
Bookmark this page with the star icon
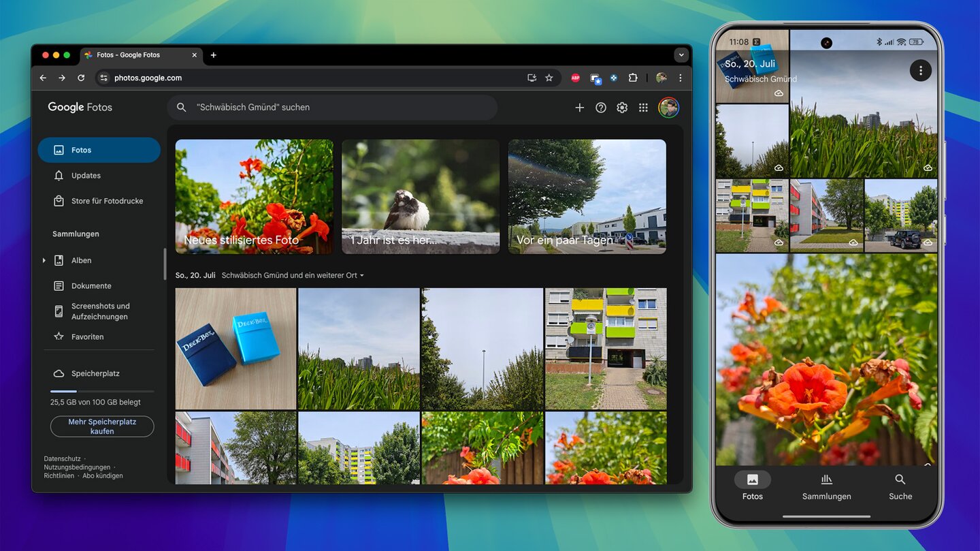point(549,78)
